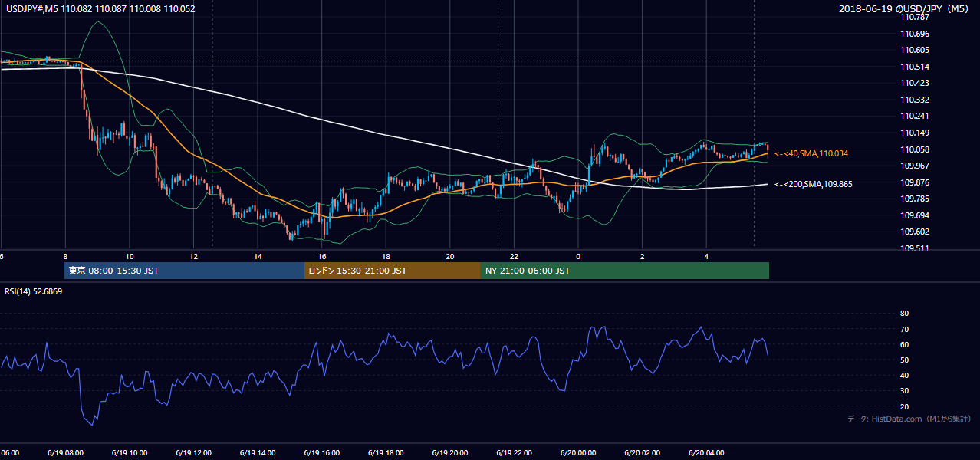Click the 2018-06-19 USD/JPY (M5) title

905,9
